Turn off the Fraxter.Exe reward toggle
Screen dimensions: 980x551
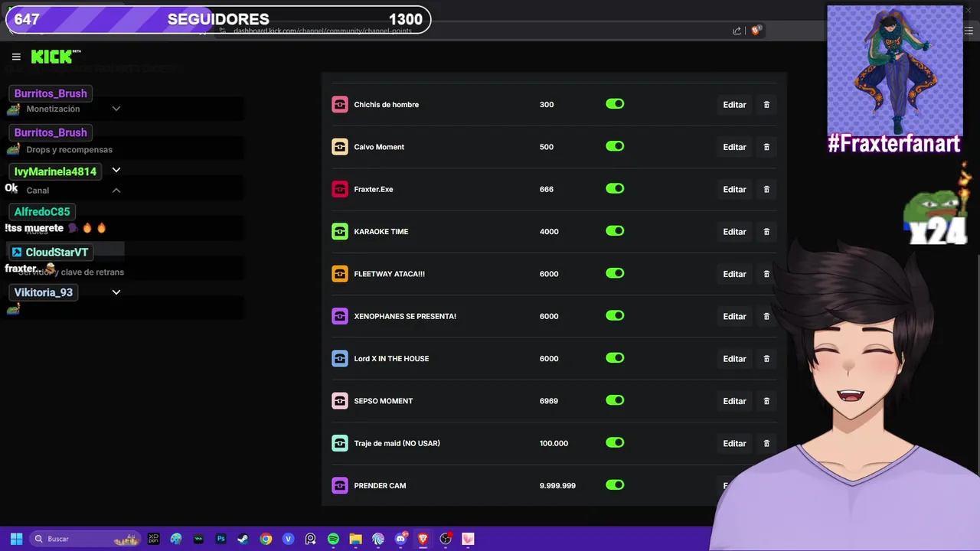pos(615,188)
